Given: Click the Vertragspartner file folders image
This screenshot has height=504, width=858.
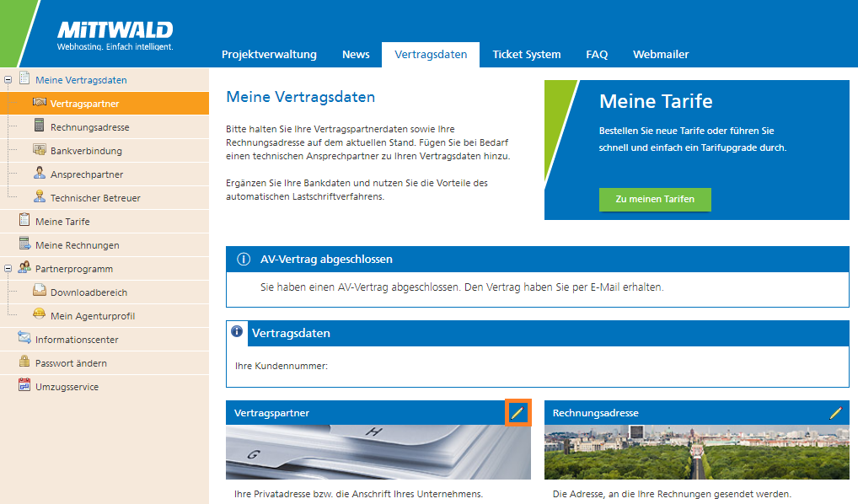Looking at the screenshot, I should tap(378, 452).
